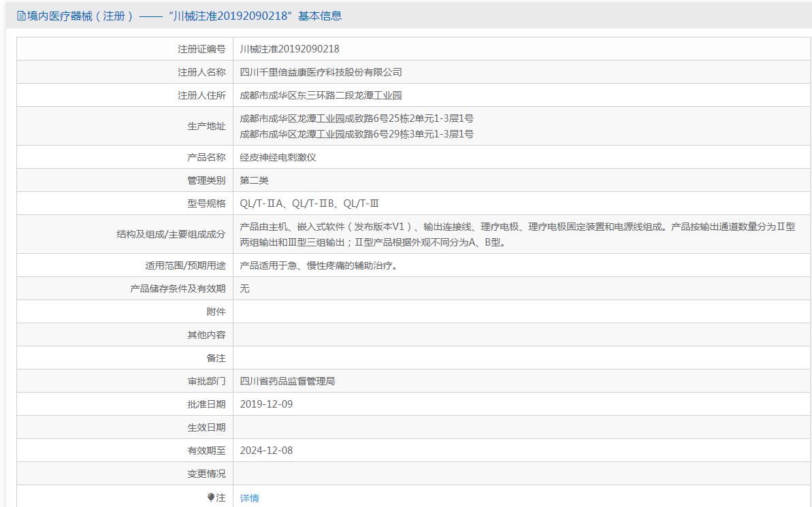Screen dimensions: 812x507
Task: Click the 注册人名称 label
Action: pyautogui.click(x=201, y=73)
